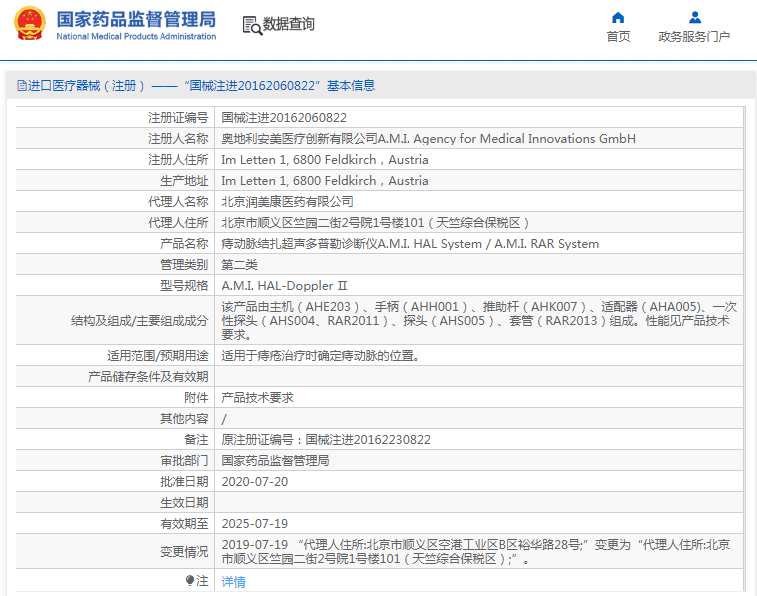Click 数据查询 label
The height and width of the screenshot is (596, 757).
[x=288, y=24]
